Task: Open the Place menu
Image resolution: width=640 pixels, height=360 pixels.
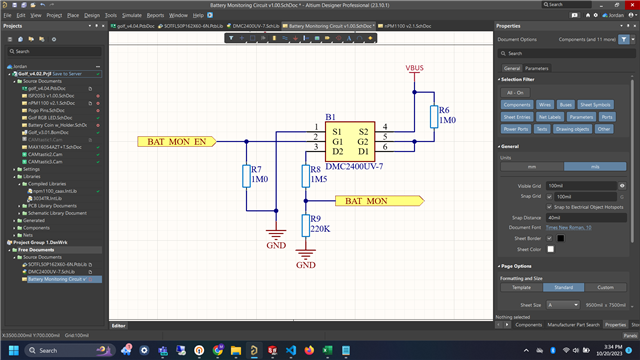Action: pos(73,15)
